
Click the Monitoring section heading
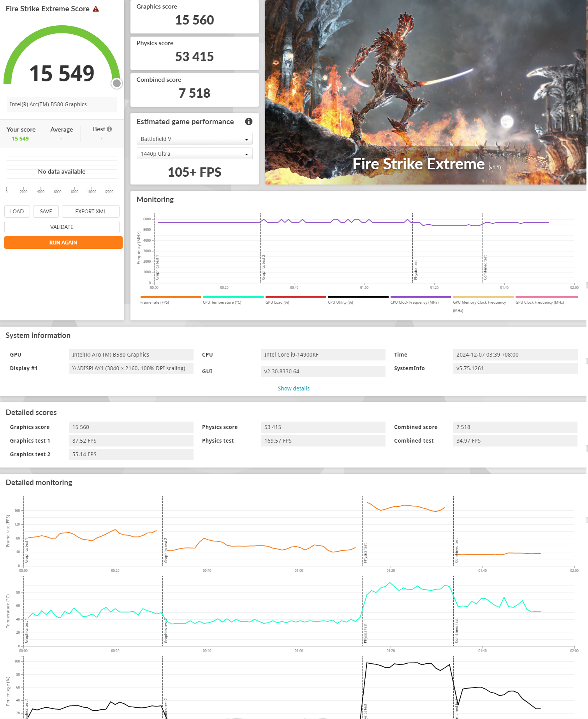tap(155, 199)
